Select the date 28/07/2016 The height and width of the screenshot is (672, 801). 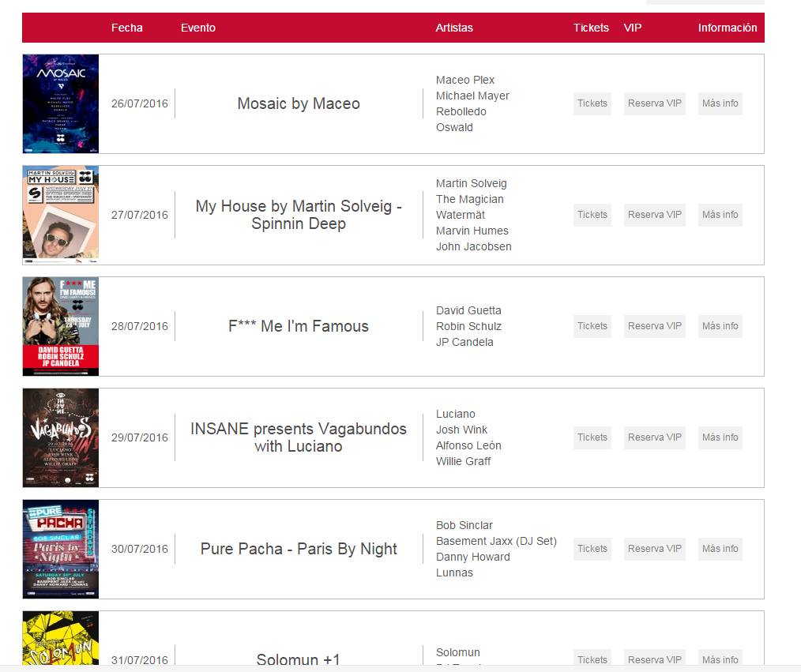pyautogui.click(x=140, y=326)
